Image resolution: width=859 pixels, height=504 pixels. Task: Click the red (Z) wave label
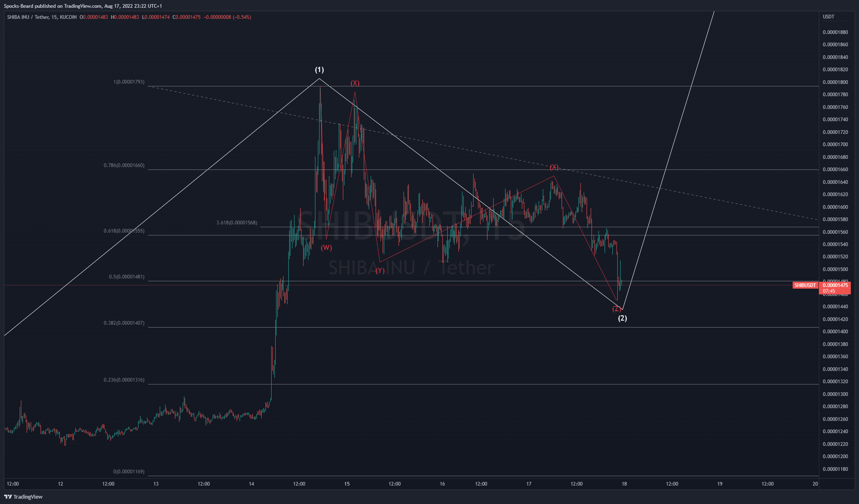[616, 309]
